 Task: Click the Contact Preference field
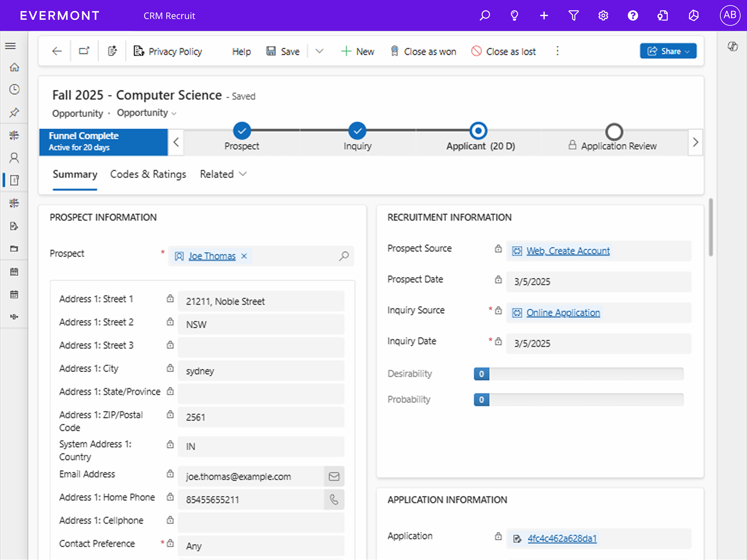261,546
